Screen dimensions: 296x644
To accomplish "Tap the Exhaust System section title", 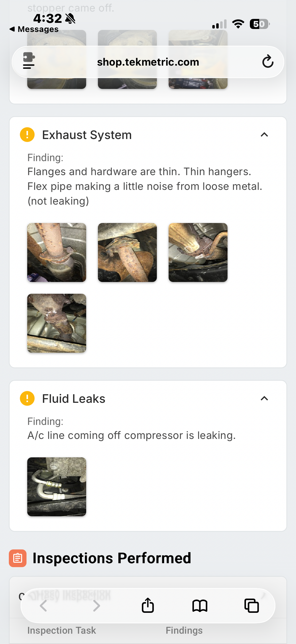I will click(x=87, y=135).
